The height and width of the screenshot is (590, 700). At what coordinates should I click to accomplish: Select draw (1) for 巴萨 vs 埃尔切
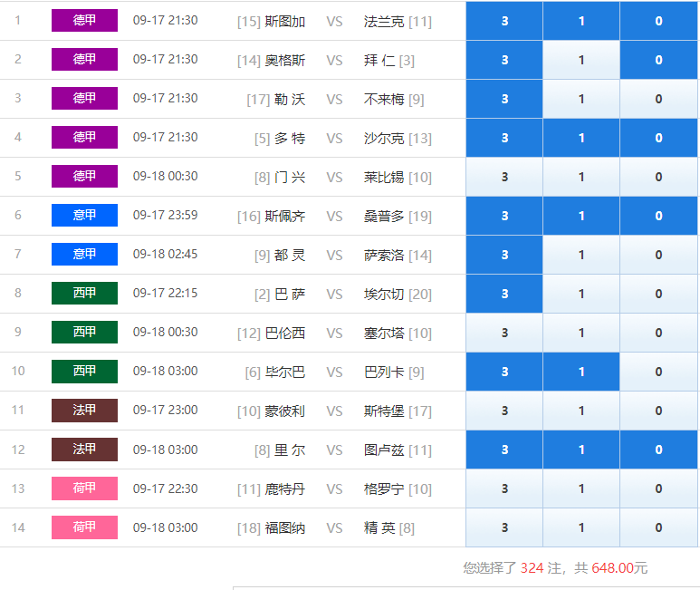click(x=581, y=294)
